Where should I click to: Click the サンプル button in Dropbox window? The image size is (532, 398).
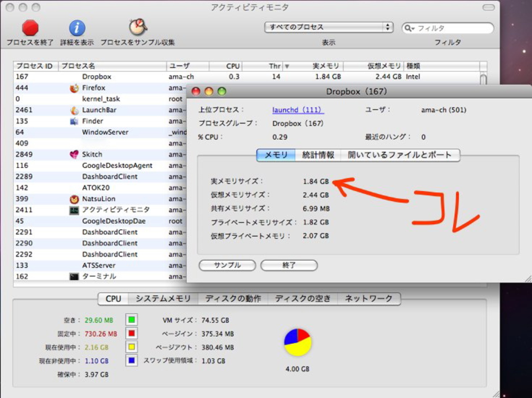[227, 265]
